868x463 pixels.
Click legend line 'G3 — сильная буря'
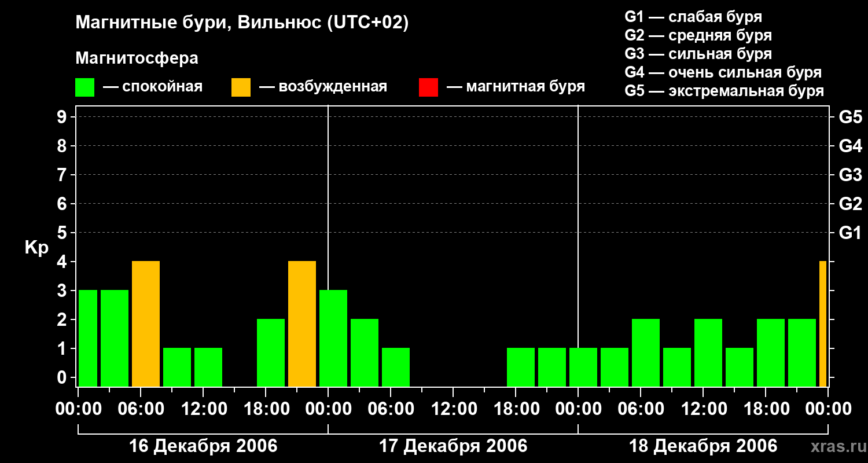698,54
